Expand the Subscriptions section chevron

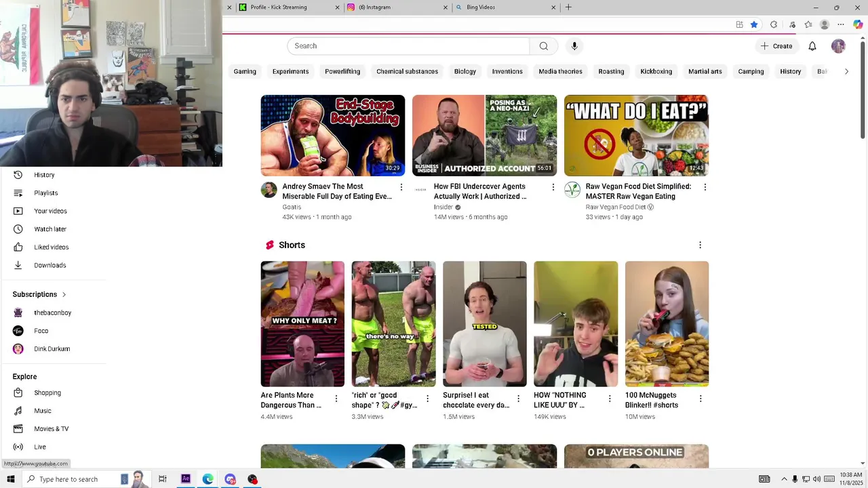[64, 295]
